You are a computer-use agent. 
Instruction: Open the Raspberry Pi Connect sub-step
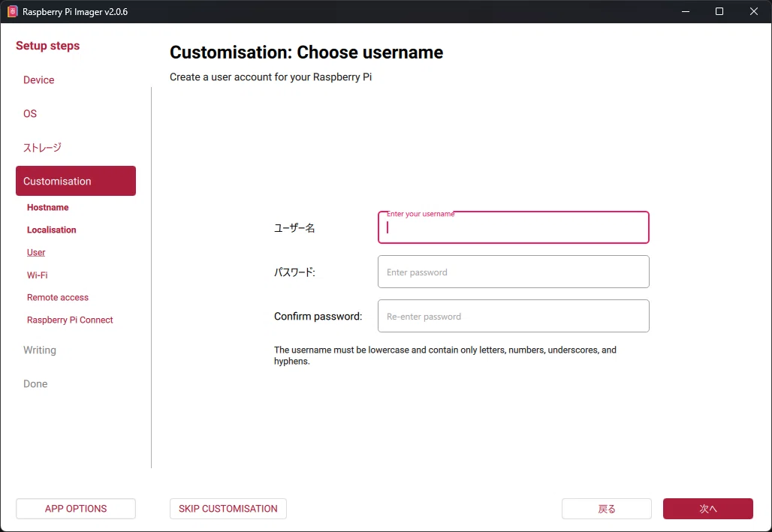point(70,320)
